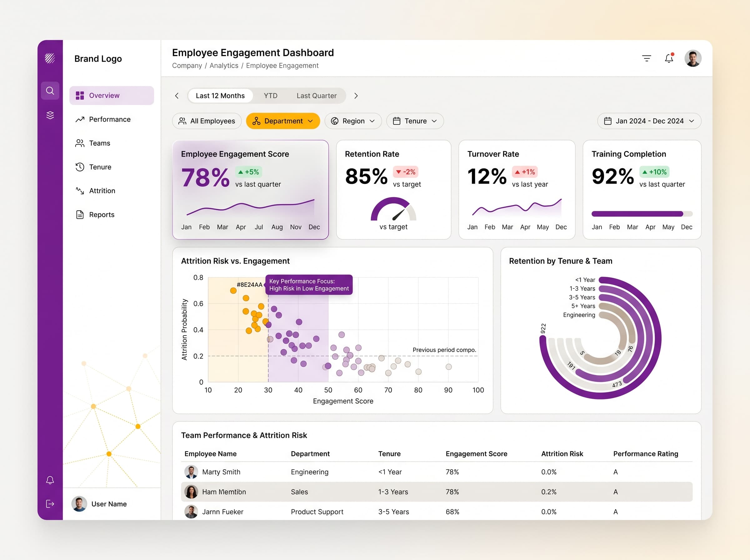Open the Employee Engagement Score card
Image resolution: width=750 pixels, height=560 pixels.
(250, 189)
